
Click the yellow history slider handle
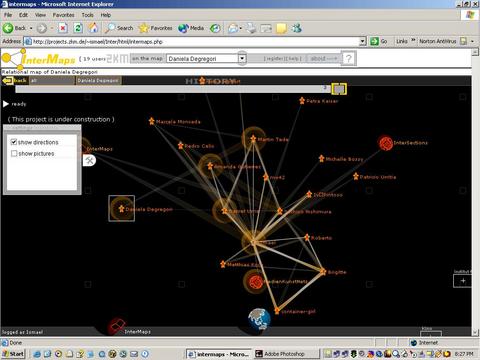[339, 89]
